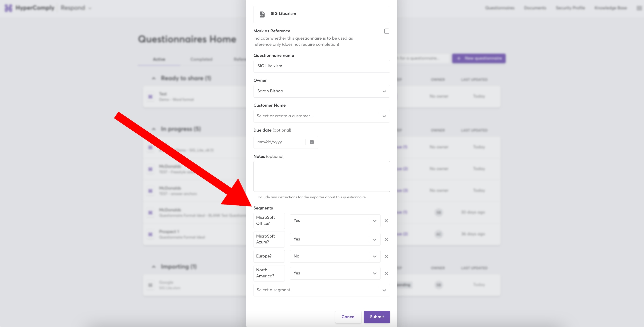Open the MicroSoft Azure? value dropdown
Screen dimensions: 644x327
[335, 239]
